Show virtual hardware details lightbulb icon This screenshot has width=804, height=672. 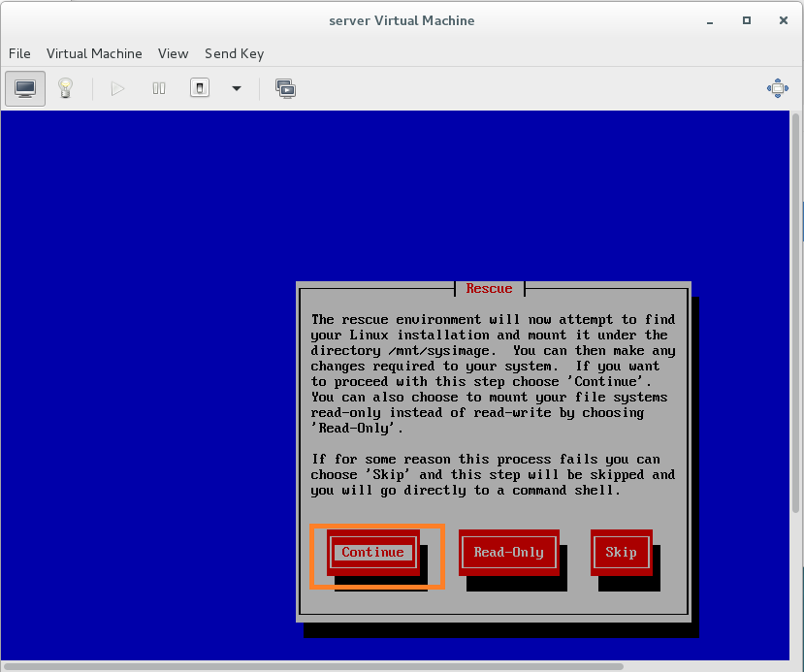[65, 88]
